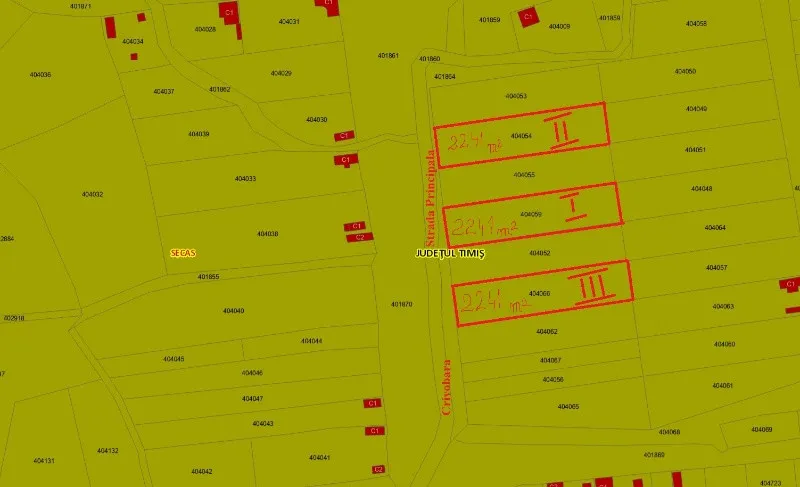Select parcel number 404048
Viewport: 800px width, 487px height.
tap(702, 189)
